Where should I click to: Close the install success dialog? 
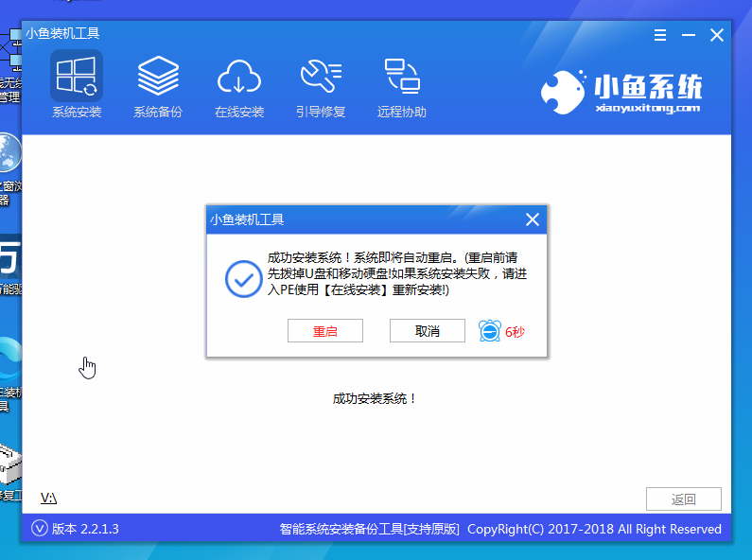(x=533, y=219)
